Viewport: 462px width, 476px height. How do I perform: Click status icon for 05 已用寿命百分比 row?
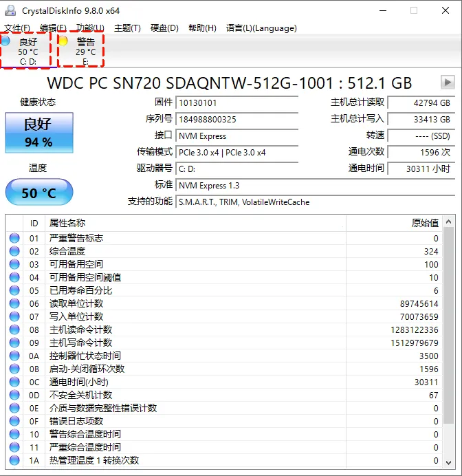[x=14, y=290]
